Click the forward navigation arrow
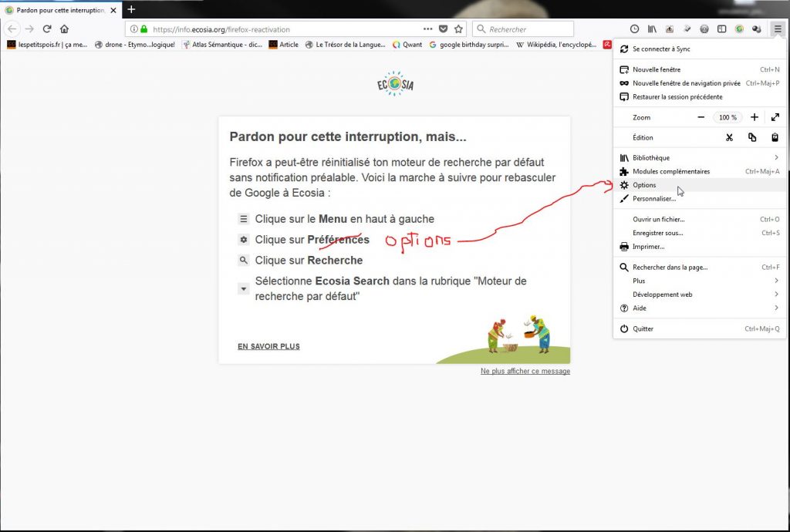Screen dimensions: 790x532 point(30,29)
